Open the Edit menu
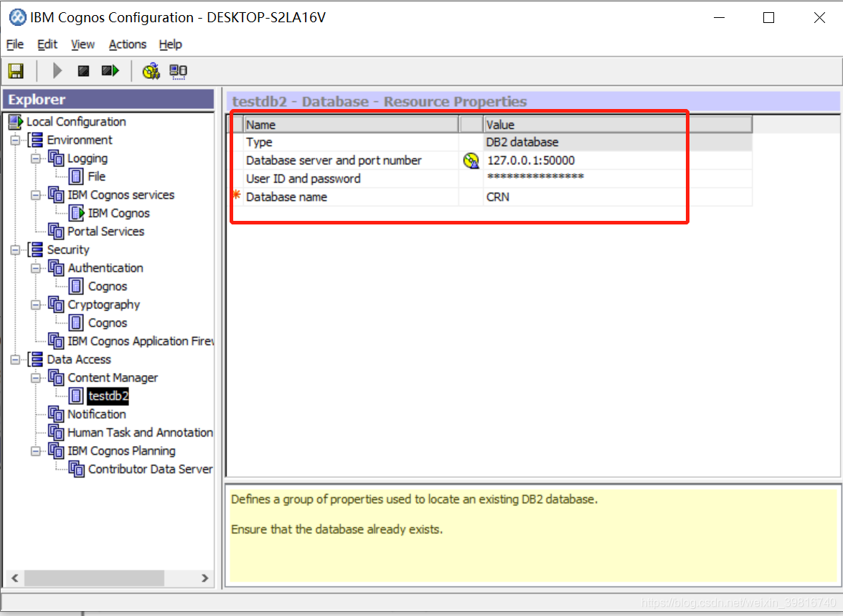843x616 pixels. point(47,44)
